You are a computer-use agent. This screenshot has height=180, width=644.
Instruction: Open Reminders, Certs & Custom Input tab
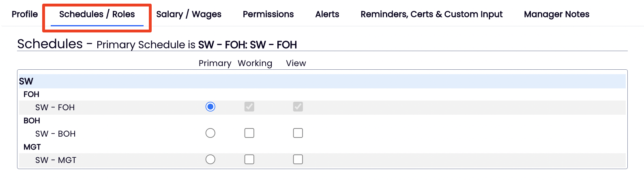(x=431, y=14)
